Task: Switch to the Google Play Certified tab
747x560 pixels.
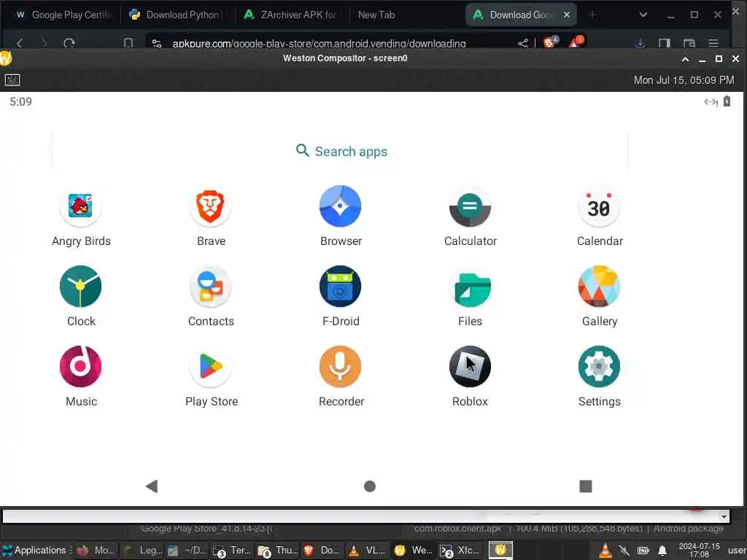Action: point(63,15)
